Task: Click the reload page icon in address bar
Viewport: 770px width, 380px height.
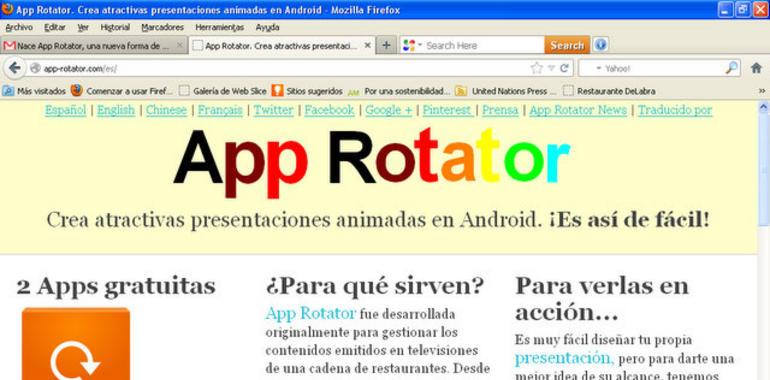Action: (564, 68)
